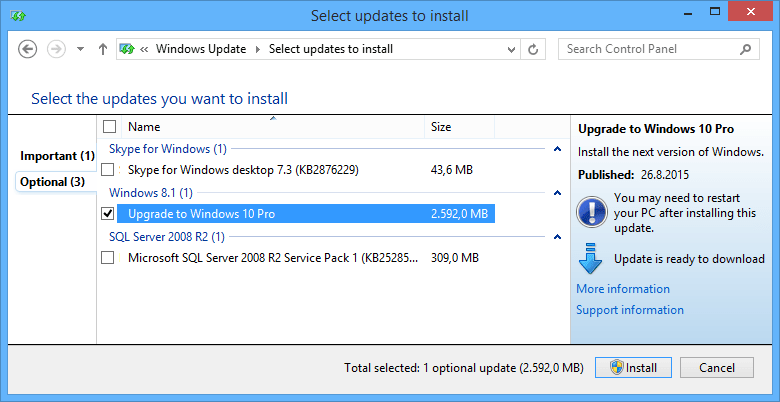Image resolution: width=780 pixels, height=402 pixels.
Task: Toggle the select-all checkbox in header
Action: (x=109, y=127)
